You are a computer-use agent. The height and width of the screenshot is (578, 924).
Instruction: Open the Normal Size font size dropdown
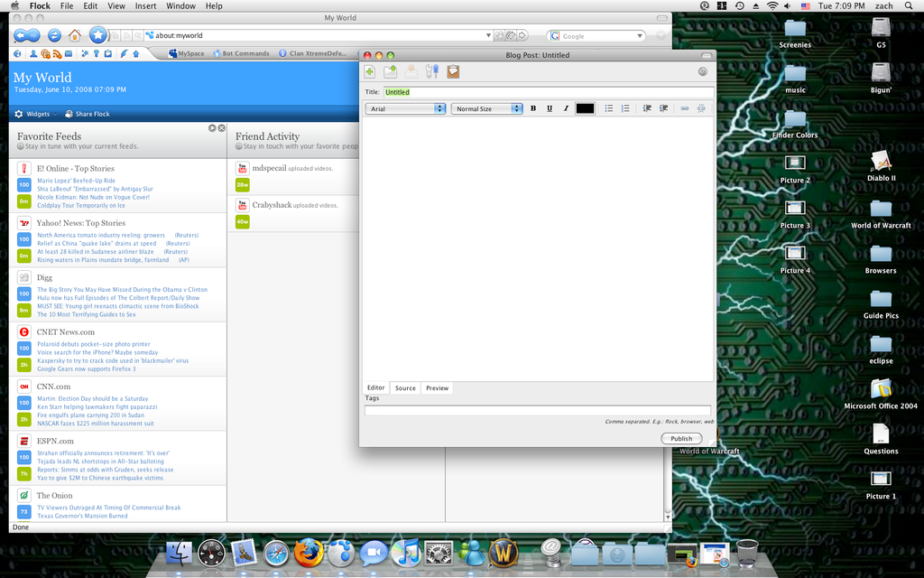click(486, 108)
